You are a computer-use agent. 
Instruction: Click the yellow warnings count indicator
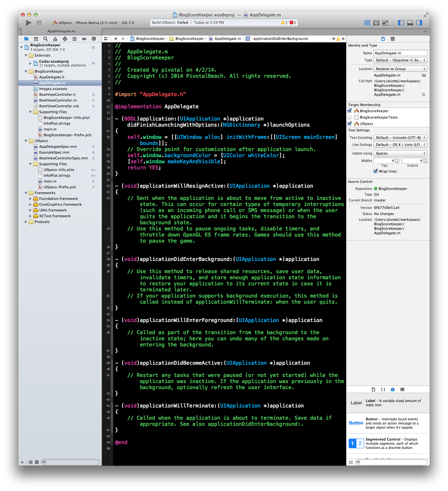pyautogui.click(x=284, y=22)
